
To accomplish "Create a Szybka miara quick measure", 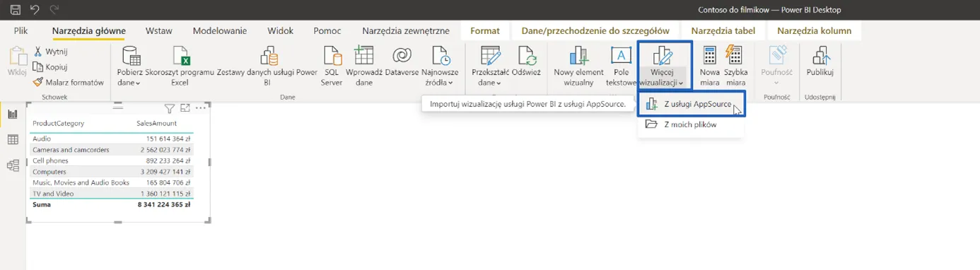I will pyautogui.click(x=735, y=66).
